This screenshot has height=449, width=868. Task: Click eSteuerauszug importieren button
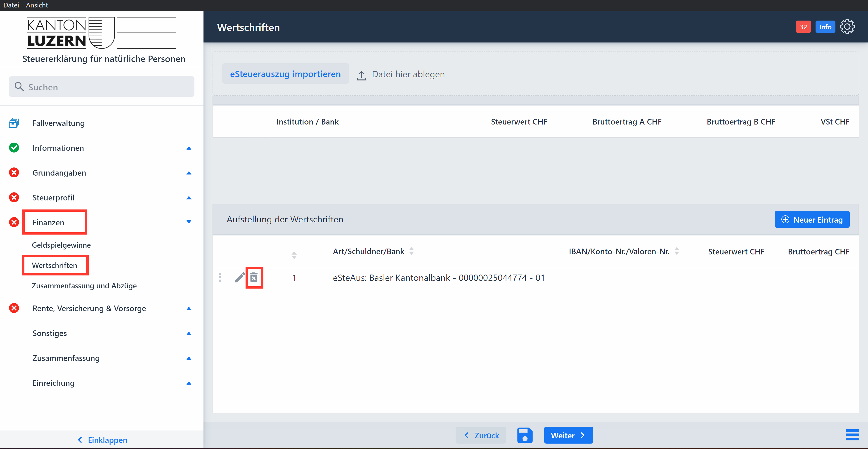tap(285, 74)
